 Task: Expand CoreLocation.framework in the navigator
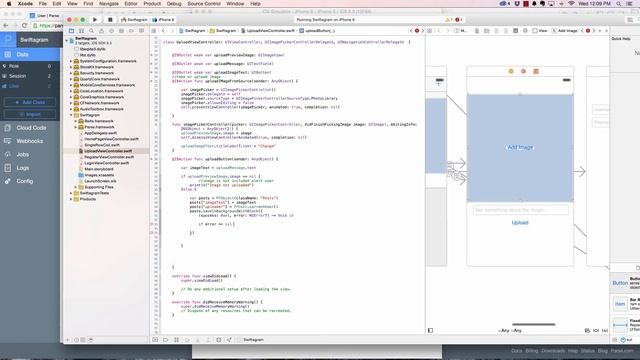click(x=71, y=91)
